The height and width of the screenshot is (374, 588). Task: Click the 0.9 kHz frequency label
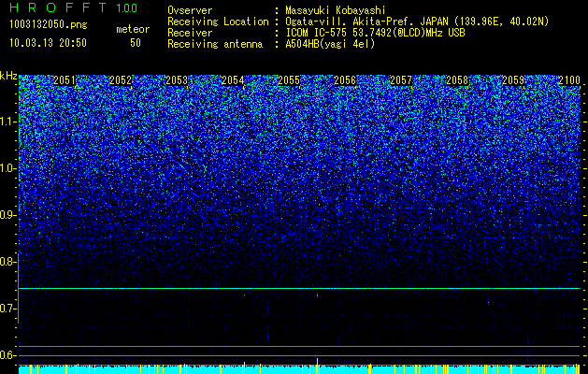click(8, 215)
